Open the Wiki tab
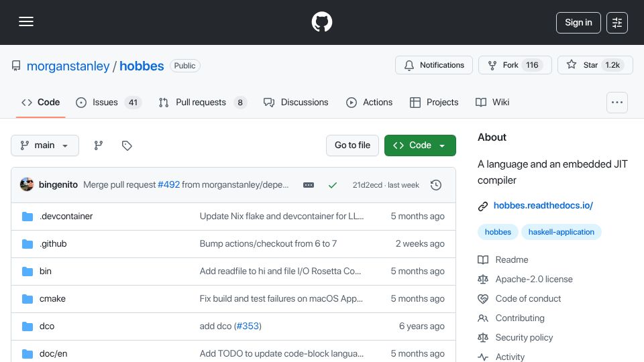This screenshot has height=362, width=644. coord(492,102)
